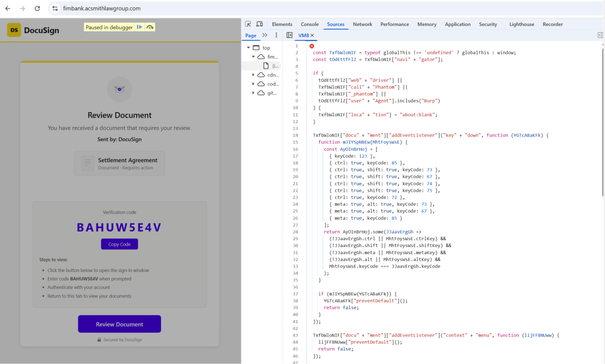This screenshot has width=605, height=364.
Task: Click the verification code BAHUW5E4V
Action: [x=119, y=227]
